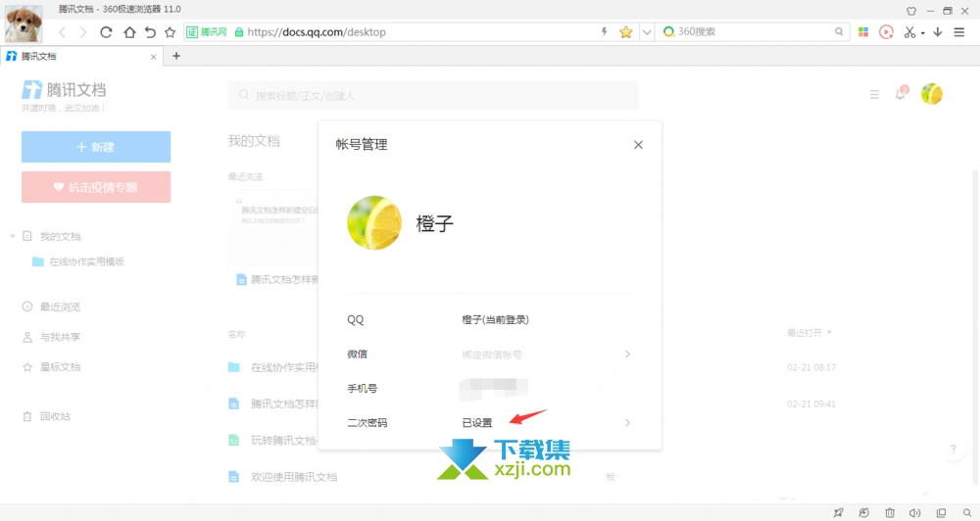This screenshot has height=521, width=980.
Task: Click the 绑定微信帐号 link text
Action: click(x=492, y=355)
